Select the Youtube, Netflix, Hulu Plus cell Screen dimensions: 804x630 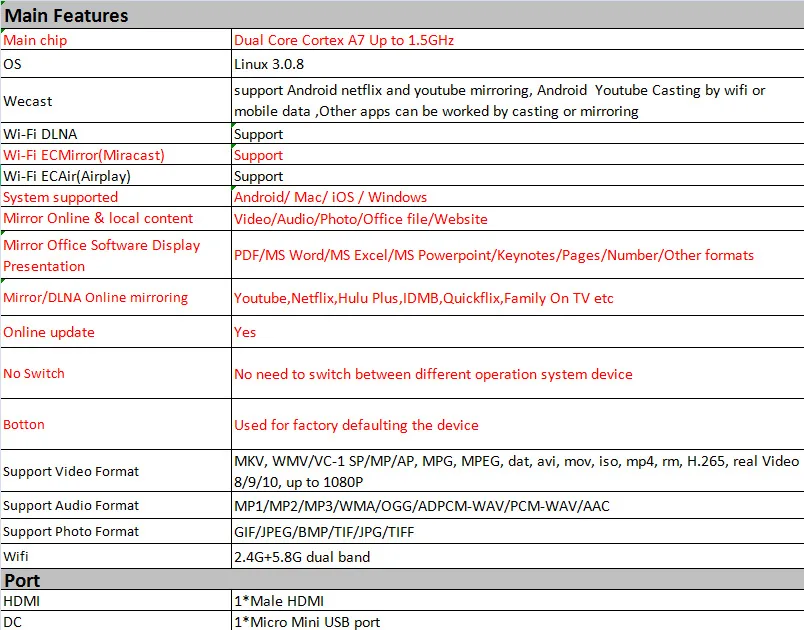pos(516,298)
